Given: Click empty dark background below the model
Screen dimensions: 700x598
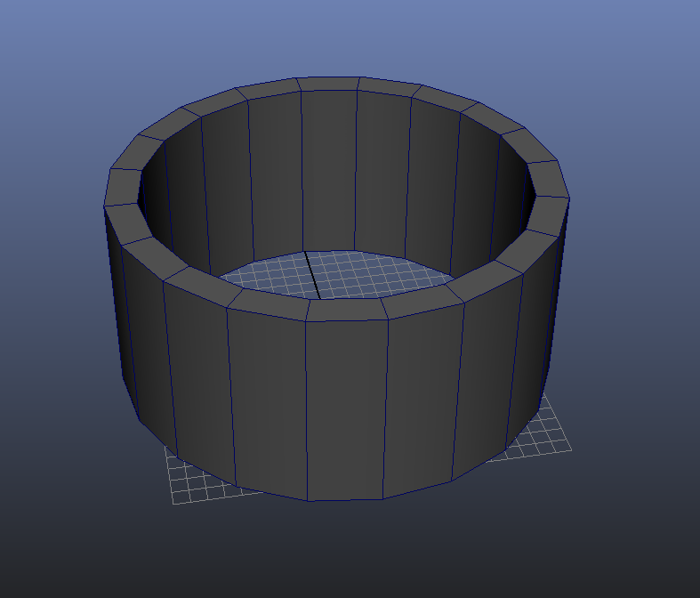Looking at the screenshot, I should [x=347, y=552].
